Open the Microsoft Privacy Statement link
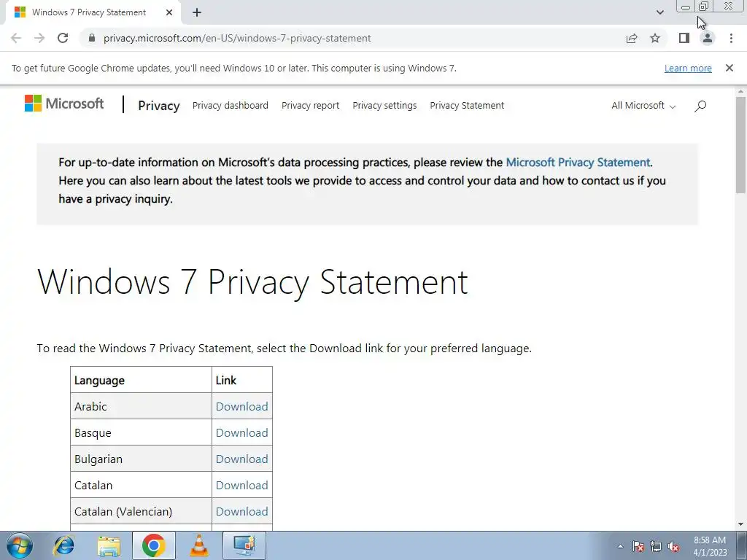 [578, 163]
